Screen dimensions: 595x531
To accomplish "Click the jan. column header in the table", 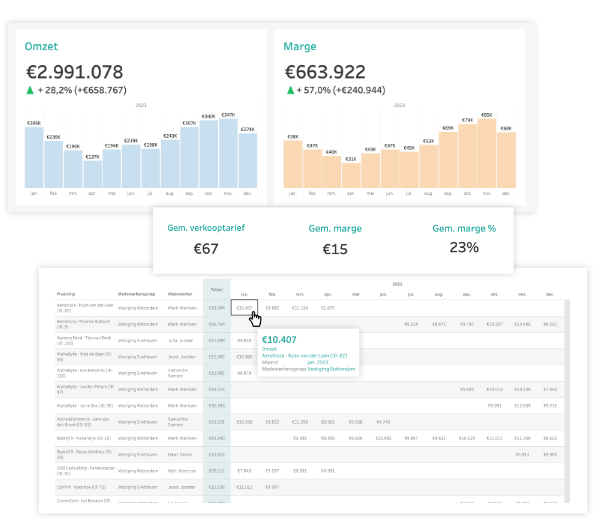I will pyautogui.click(x=244, y=294).
